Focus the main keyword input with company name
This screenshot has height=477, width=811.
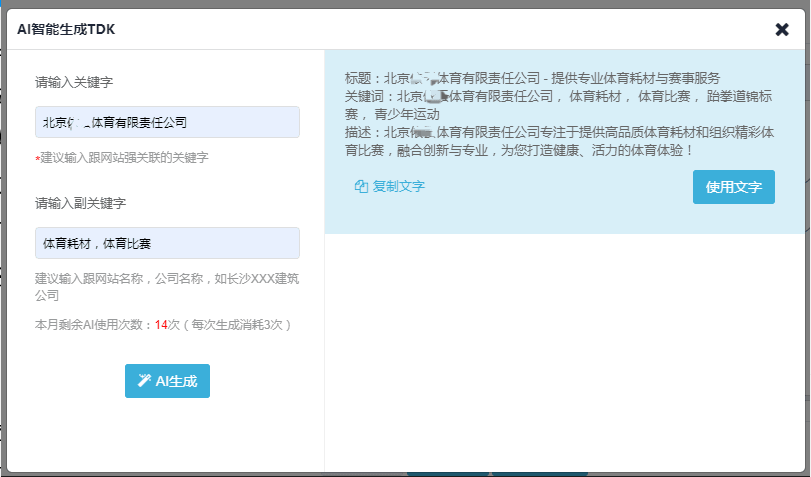click(167, 122)
